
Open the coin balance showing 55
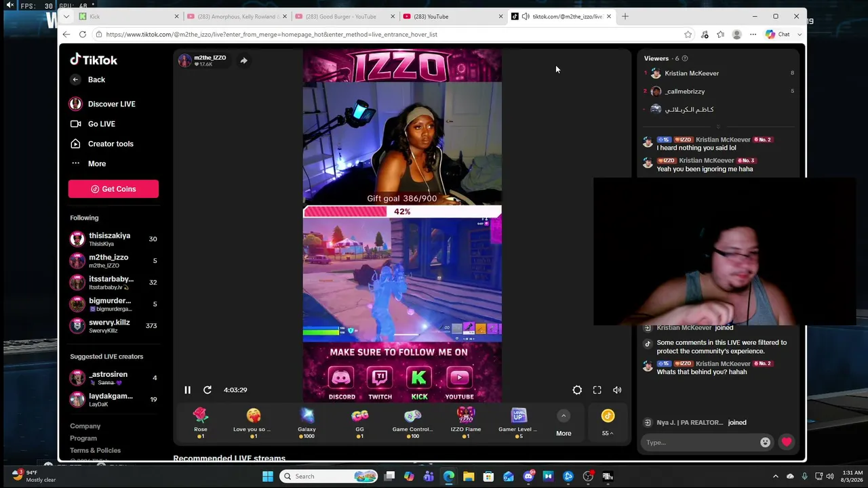[608, 423]
